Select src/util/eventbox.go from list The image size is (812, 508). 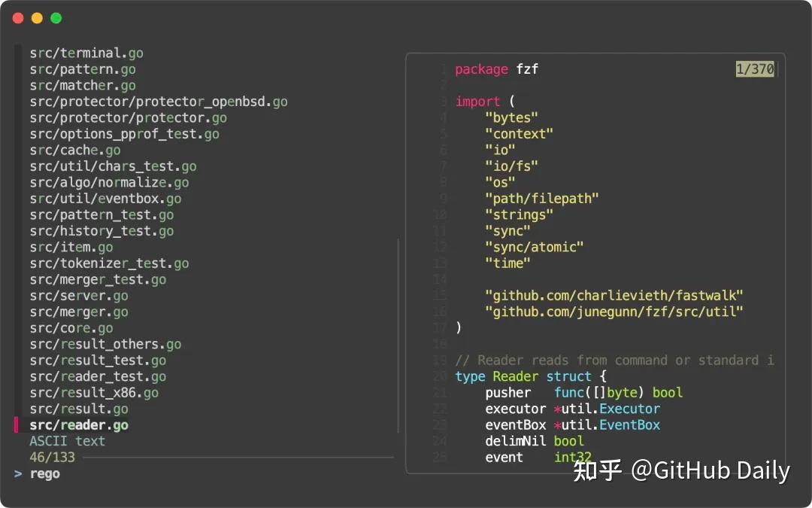[105, 199]
